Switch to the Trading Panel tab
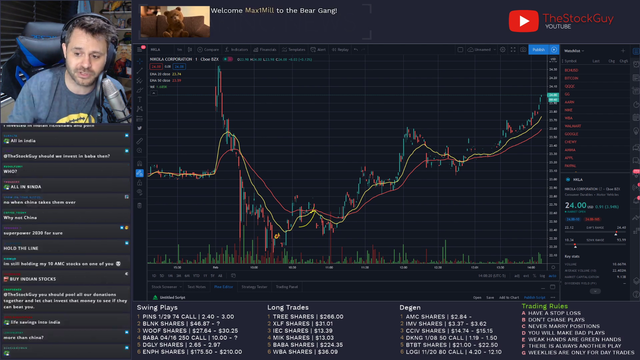 [287, 287]
